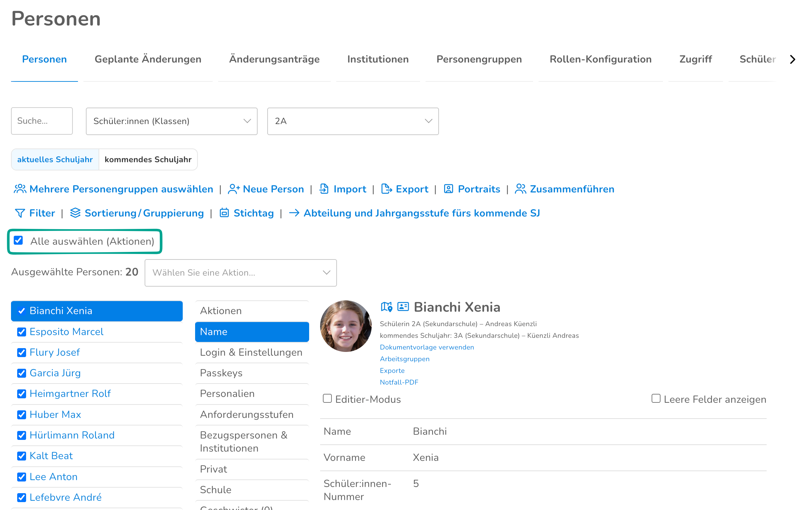Open map location icon beside Bianchi Xenia
Screen dimensions: 812x510
tap(386, 307)
